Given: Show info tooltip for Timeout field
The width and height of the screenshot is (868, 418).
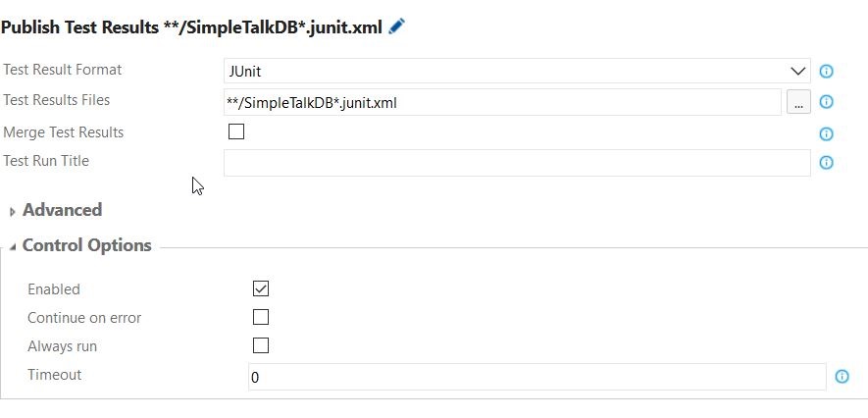Looking at the screenshot, I should click(x=842, y=377).
